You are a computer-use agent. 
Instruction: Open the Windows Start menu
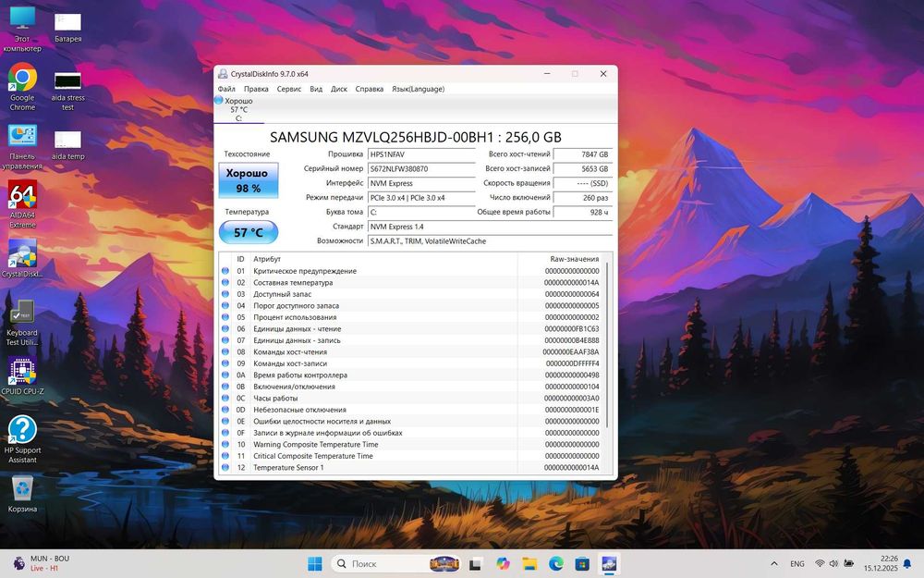[315, 564]
